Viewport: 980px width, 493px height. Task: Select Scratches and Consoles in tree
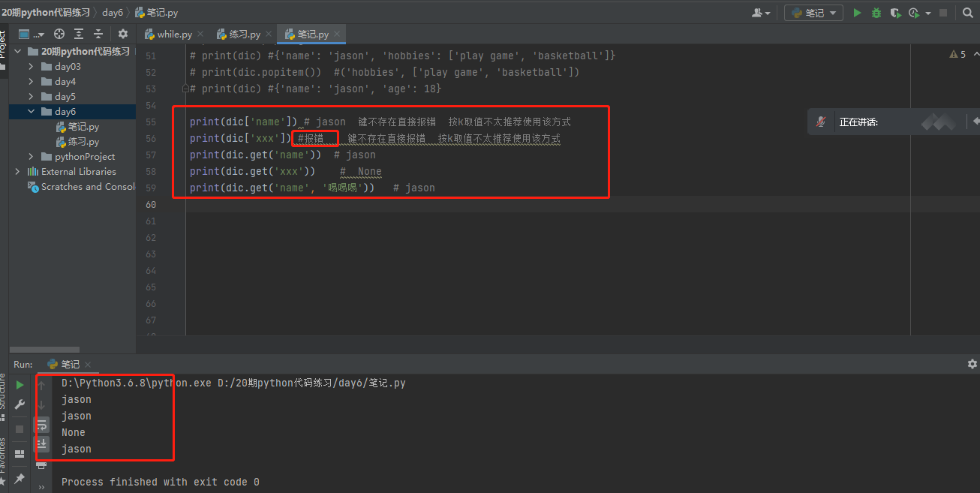click(81, 187)
